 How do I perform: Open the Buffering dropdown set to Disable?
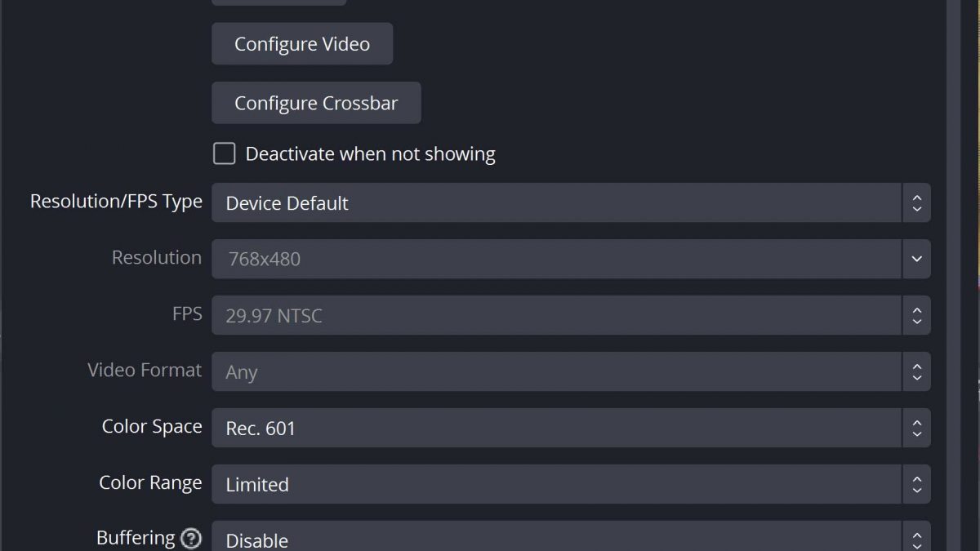point(555,539)
